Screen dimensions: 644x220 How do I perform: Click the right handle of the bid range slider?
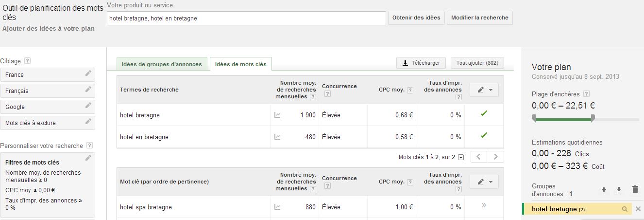(593, 118)
